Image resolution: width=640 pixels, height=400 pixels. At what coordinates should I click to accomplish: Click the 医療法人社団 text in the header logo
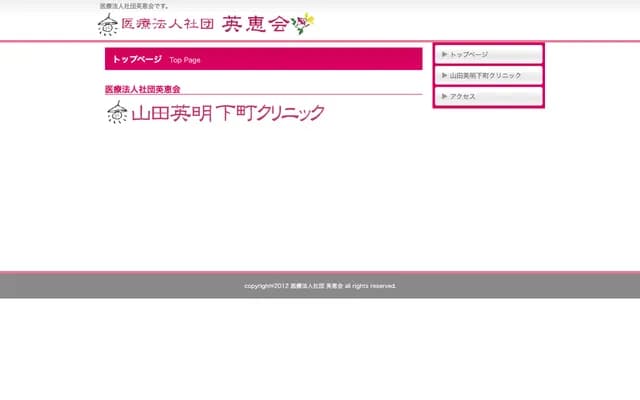[166, 25]
